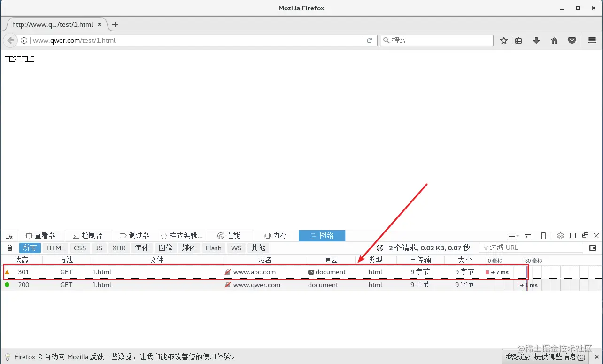Show site information for www.qwer.com
This screenshot has width=603, height=364.
click(x=24, y=41)
